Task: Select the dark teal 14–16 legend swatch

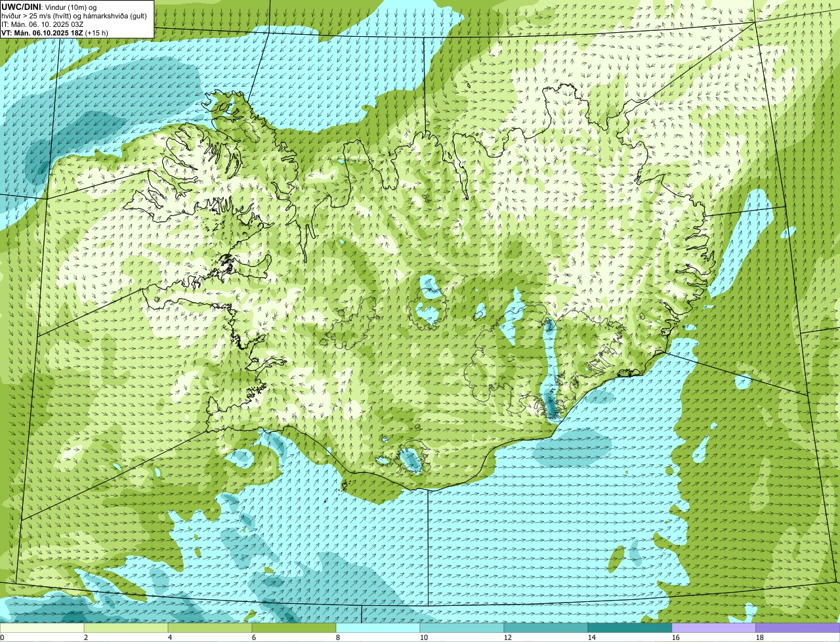Action: [x=630, y=628]
